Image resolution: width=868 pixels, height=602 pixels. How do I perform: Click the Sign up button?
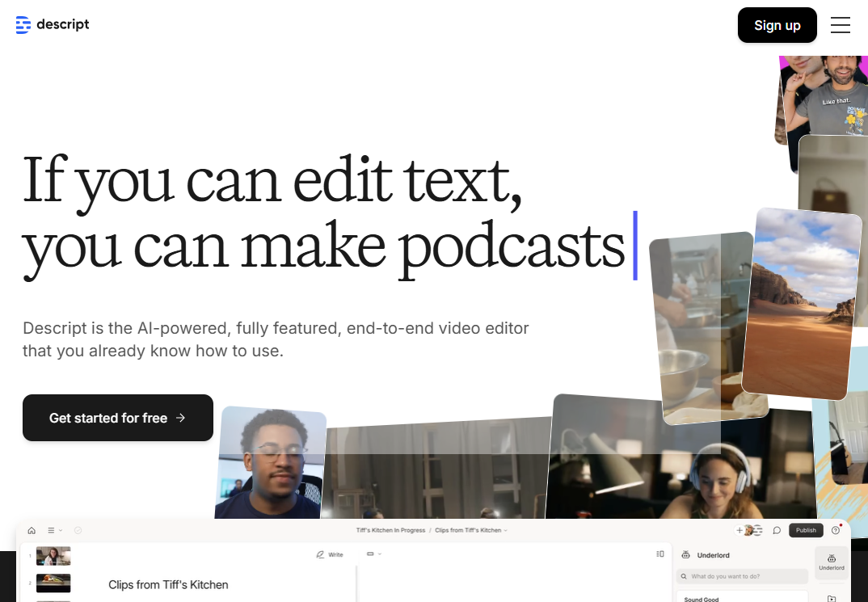pos(777,25)
